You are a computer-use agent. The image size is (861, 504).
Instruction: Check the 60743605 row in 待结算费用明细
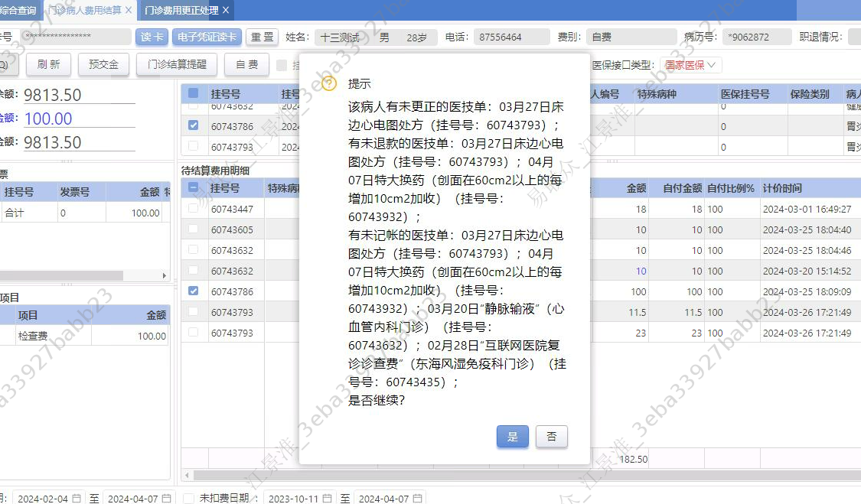pos(194,229)
